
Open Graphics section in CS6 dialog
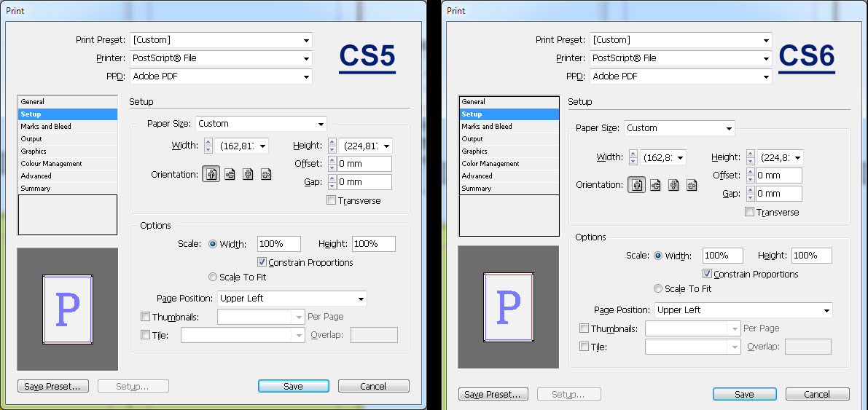click(x=509, y=151)
